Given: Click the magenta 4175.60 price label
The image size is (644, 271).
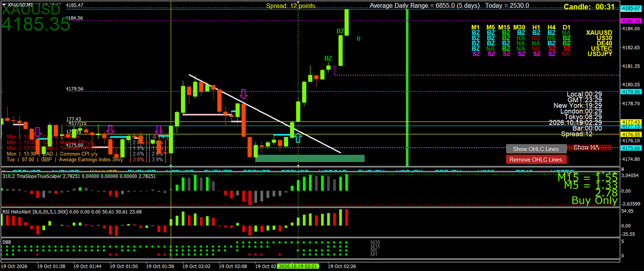Looking at the screenshot, I should pyautogui.click(x=631, y=148).
